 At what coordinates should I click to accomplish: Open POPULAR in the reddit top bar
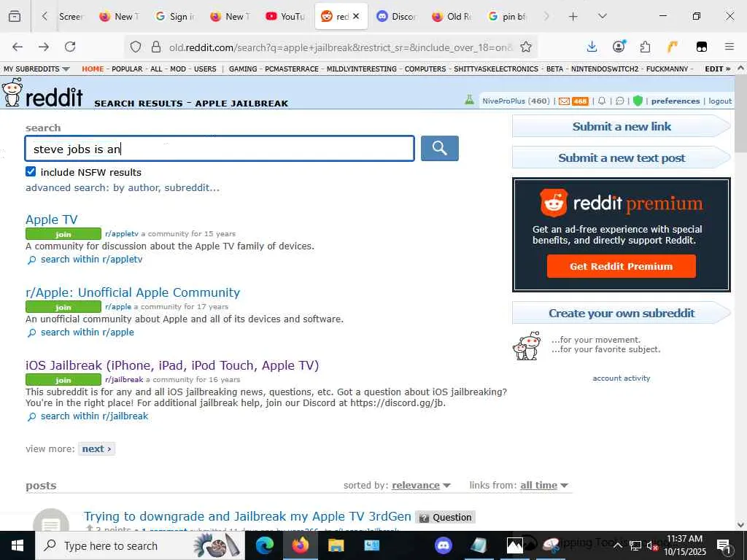[127, 69]
